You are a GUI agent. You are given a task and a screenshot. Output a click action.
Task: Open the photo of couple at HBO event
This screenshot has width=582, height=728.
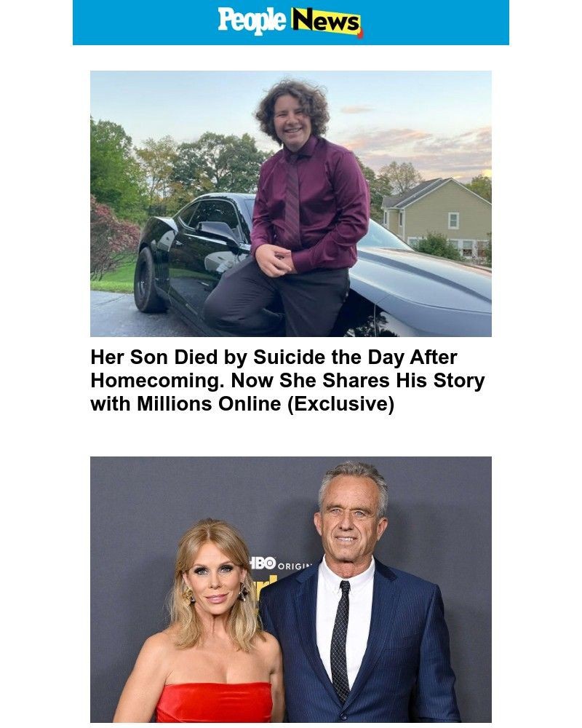291,589
